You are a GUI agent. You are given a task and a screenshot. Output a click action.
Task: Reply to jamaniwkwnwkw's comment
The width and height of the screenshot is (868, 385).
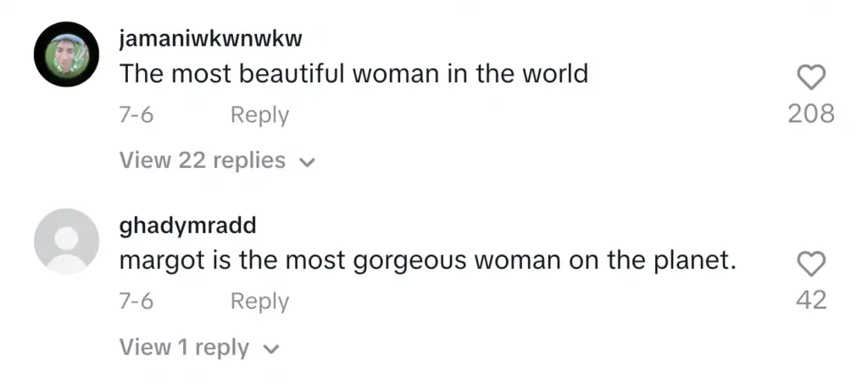(259, 114)
